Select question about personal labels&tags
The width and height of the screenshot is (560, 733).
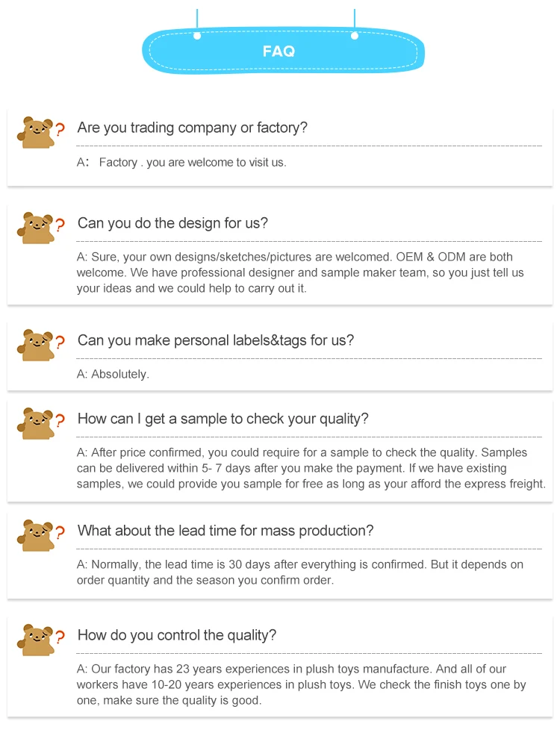click(x=216, y=340)
